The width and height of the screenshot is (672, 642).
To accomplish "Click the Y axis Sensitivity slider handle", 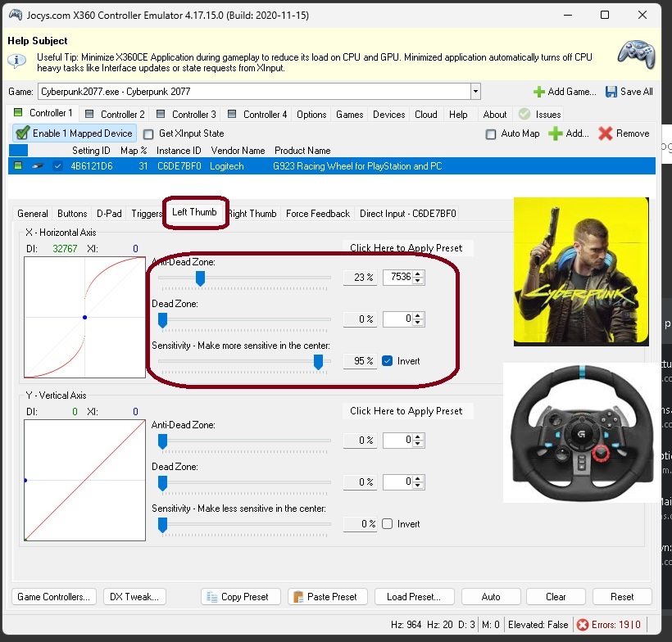I will tap(162, 525).
